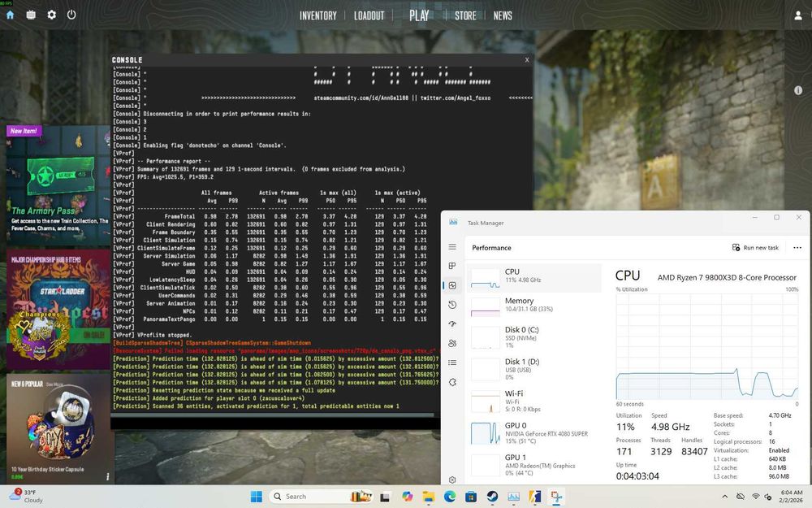Open CS2 settings gear icon

(x=52, y=15)
